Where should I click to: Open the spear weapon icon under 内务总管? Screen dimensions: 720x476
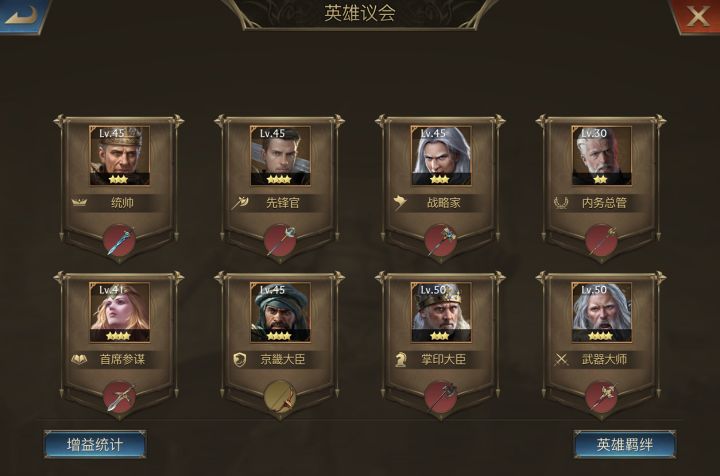coord(602,241)
